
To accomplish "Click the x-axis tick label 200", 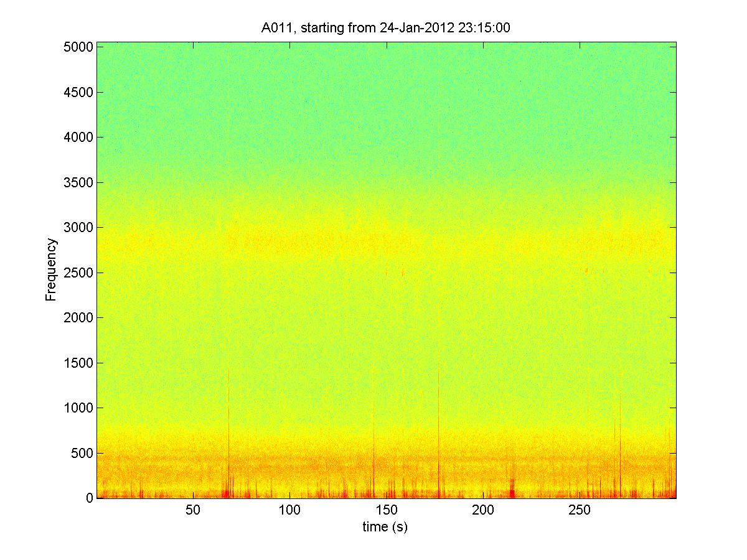I will pos(483,511).
